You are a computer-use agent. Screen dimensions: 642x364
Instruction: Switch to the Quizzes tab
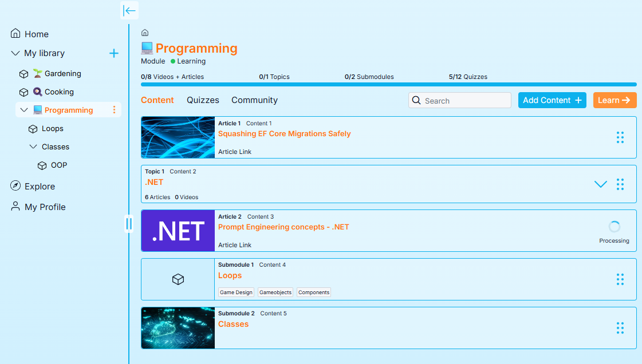coord(203,100)
